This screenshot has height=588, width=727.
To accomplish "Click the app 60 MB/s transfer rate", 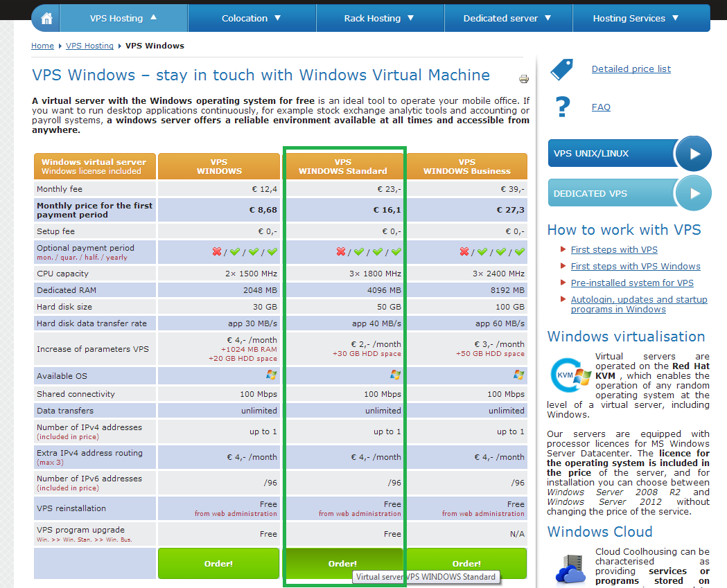I will coord(500,323).
